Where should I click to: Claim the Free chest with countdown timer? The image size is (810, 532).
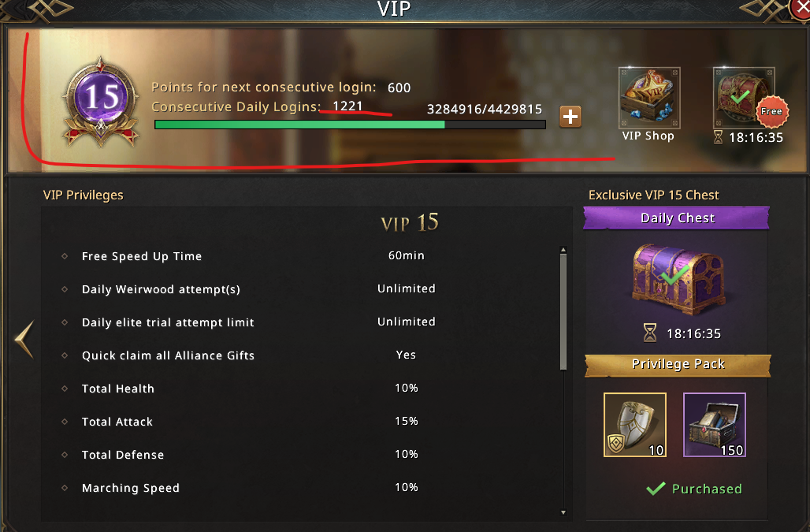[x=745, y=98]
